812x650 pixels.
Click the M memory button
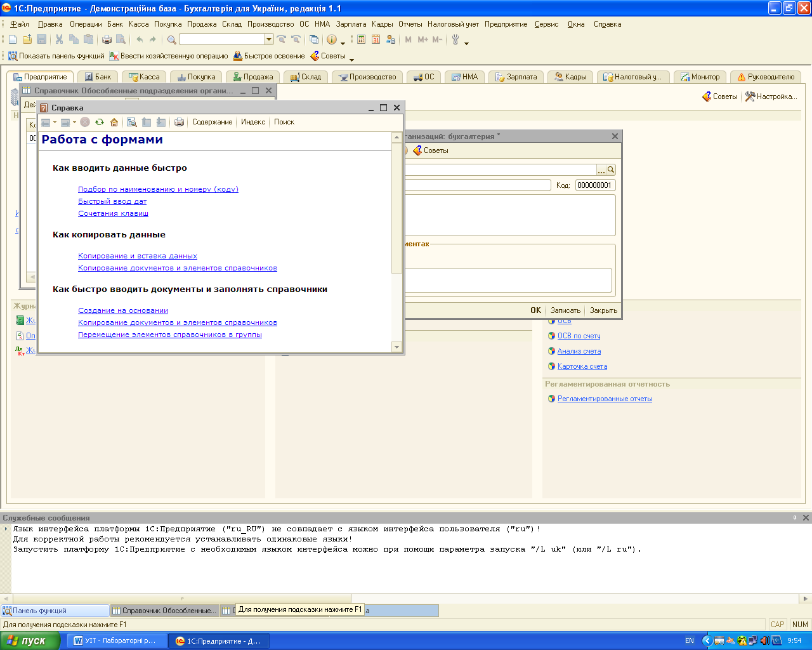408,39
